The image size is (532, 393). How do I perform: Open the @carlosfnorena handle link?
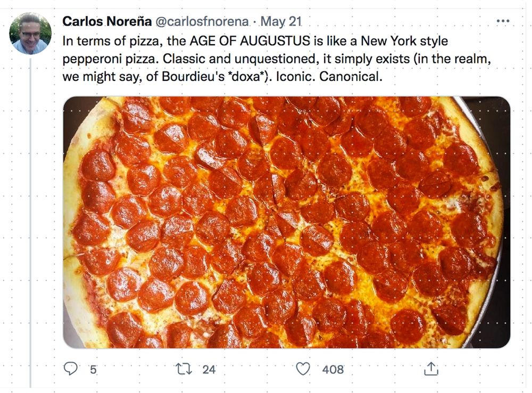[x=202, y=21]
